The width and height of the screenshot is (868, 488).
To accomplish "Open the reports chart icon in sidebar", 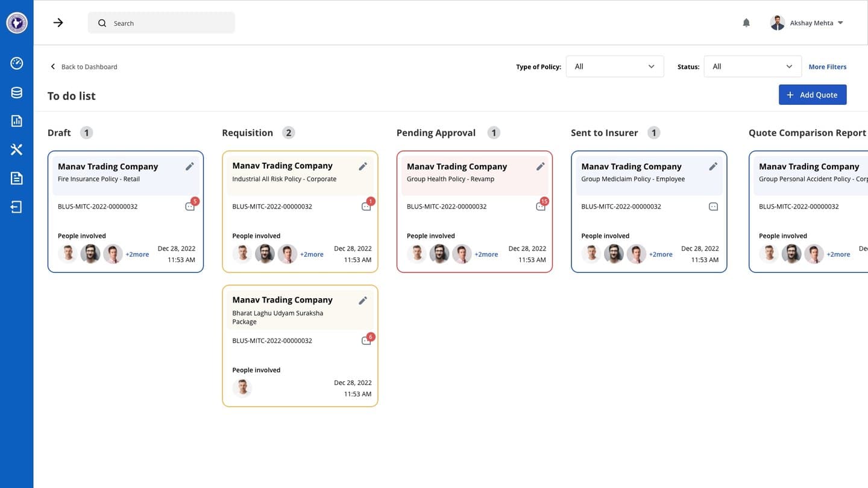I will (x=17, y=121).
